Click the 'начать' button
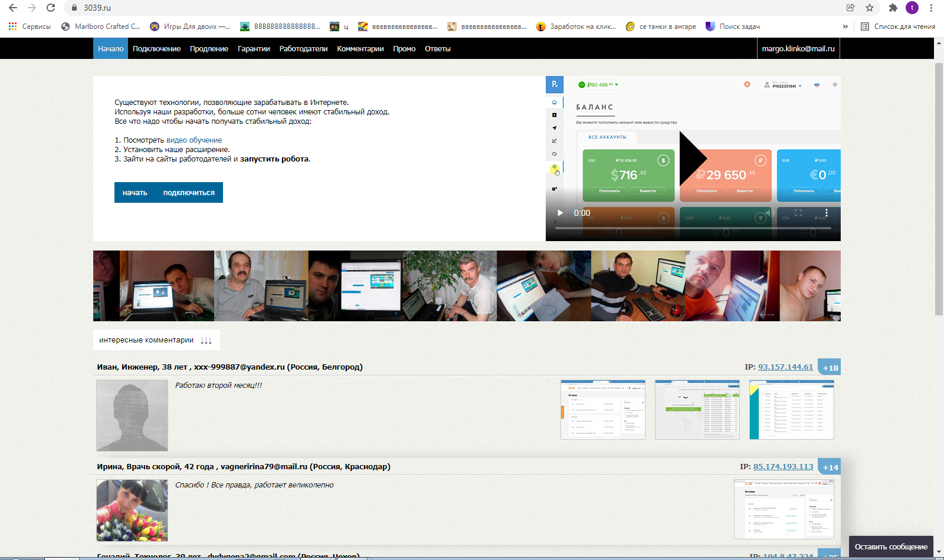This screenshot has width=944, height=560. [135, 193]
